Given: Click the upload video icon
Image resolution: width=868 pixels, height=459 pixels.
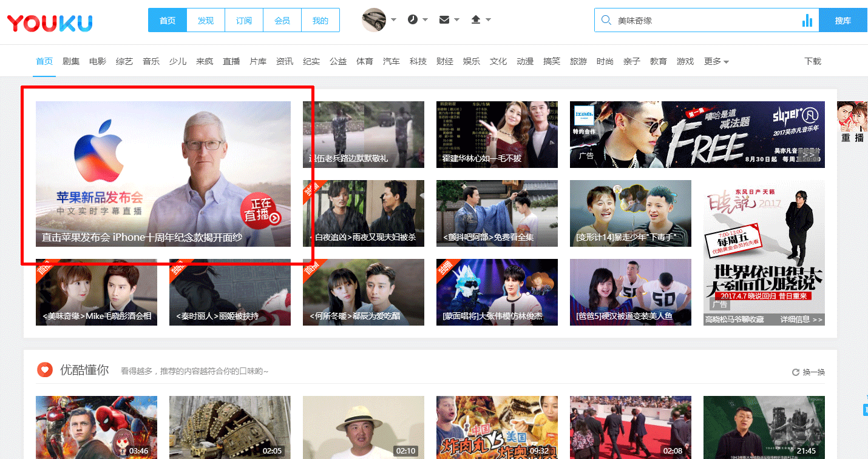Looking at the screenshot, I should click(x=476, y=19).
